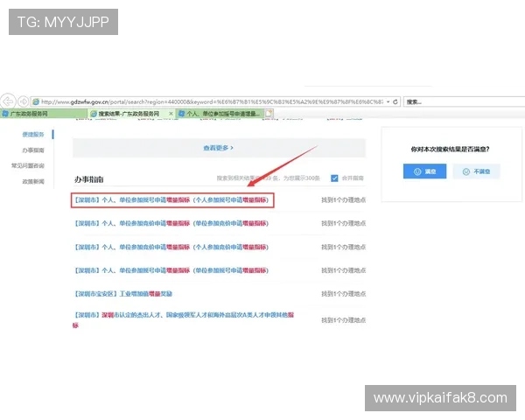Select 政策新闻 in the left sidebar

33,181
